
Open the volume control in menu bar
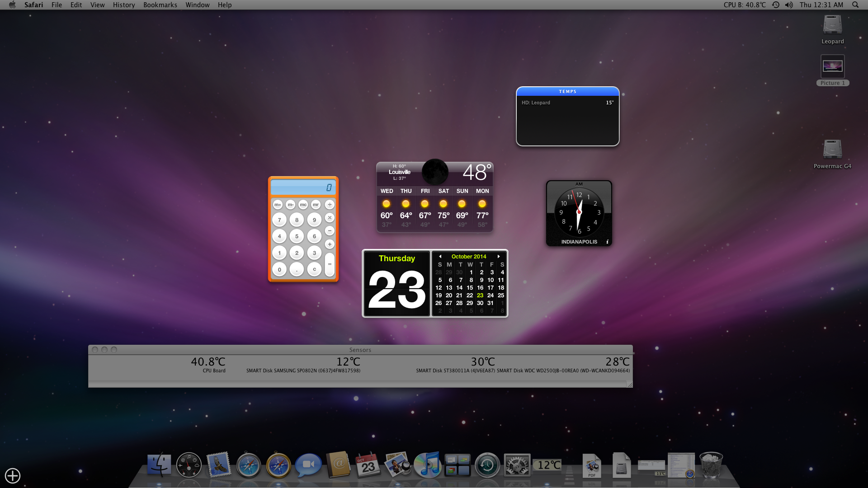(789, 5)
